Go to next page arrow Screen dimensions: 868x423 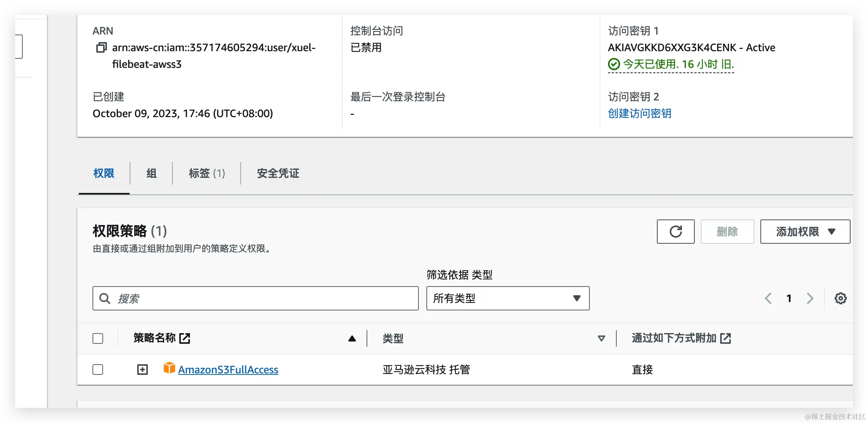tap(810, 299)
